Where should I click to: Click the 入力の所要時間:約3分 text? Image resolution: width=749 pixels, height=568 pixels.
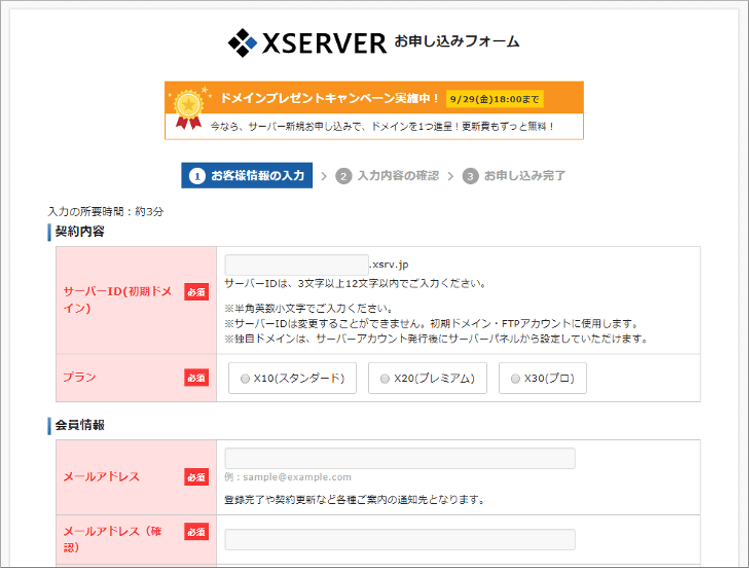tap(106, 211)
